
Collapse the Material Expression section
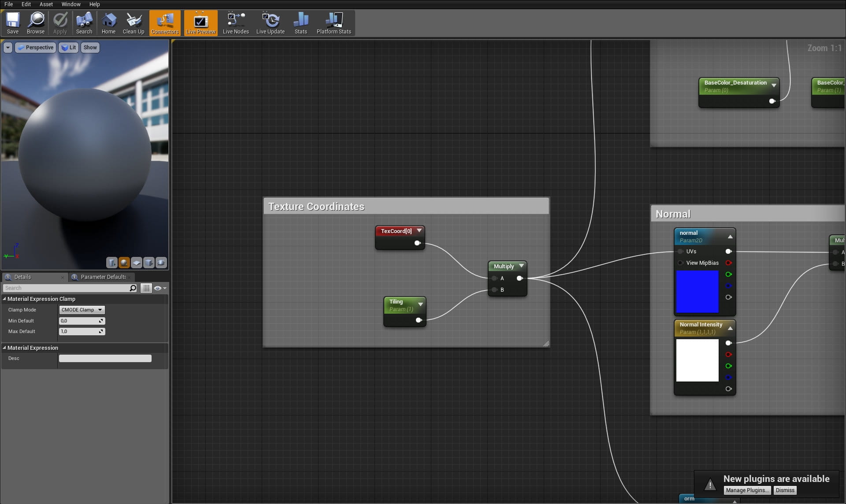click(4, 348)
